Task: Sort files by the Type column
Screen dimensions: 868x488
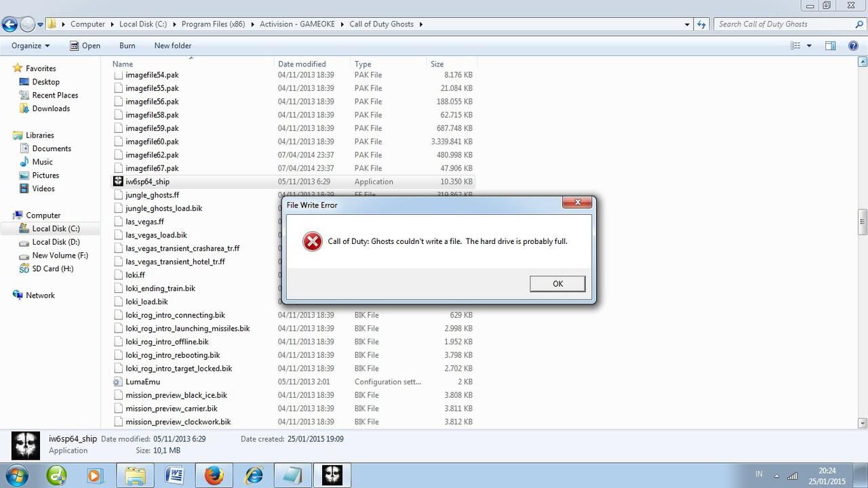Action: (x=389, y=64)
